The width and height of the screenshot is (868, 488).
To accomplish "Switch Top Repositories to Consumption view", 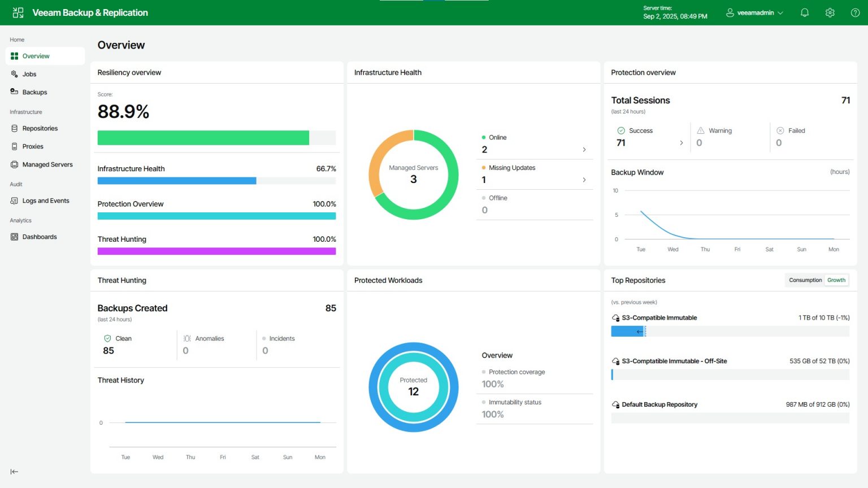I will pyautogui.click(x=805, y=280).
